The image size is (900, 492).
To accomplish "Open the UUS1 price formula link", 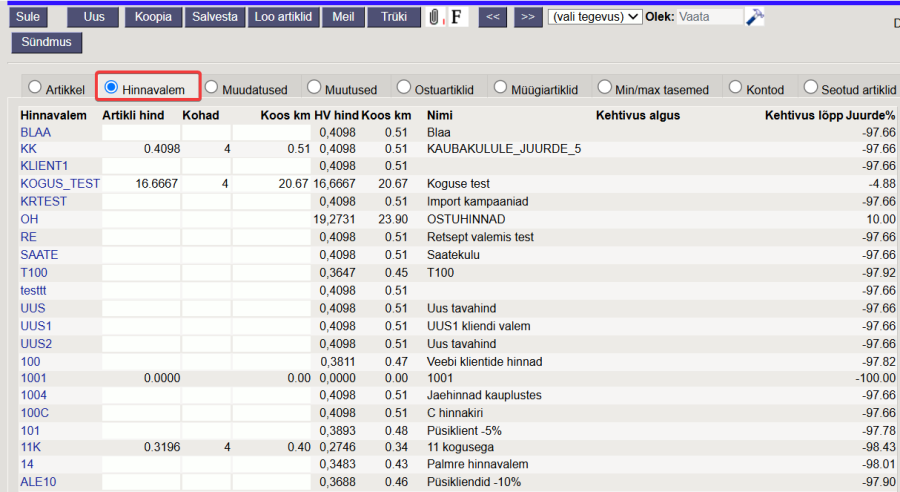I will click(36, 326).
